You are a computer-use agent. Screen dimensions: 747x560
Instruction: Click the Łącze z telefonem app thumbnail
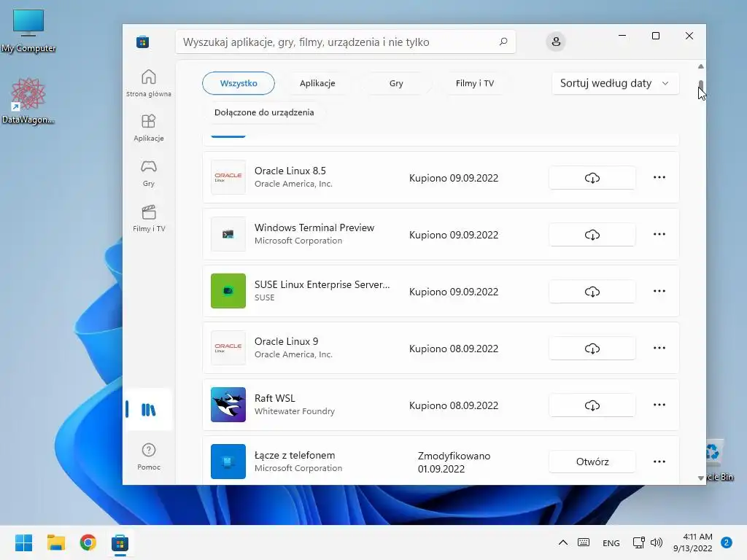pos(228,462)
